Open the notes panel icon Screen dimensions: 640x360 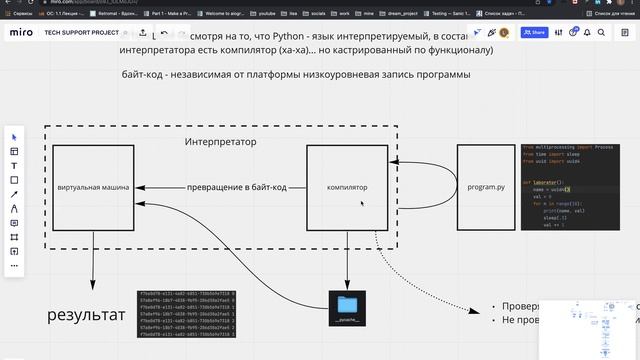click(625, 32)
